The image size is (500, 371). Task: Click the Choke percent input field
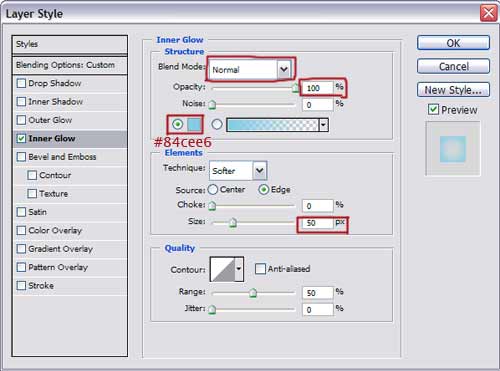(x=318, y=206)
